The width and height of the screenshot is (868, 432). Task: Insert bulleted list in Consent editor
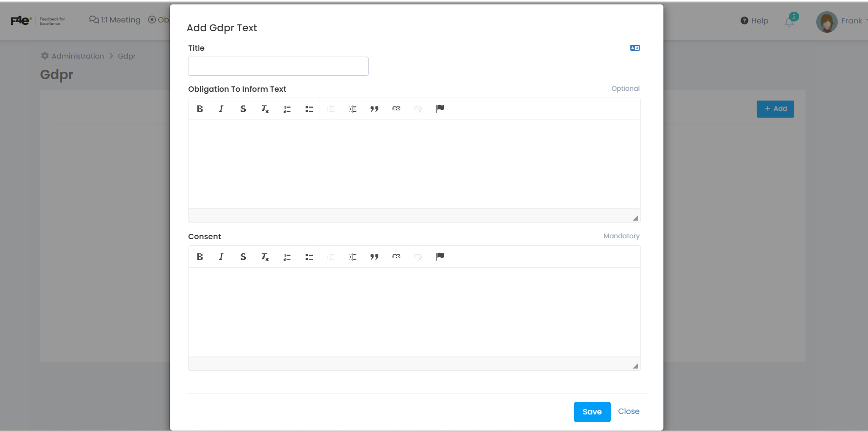pyautogui.click(x=309, y=257)
